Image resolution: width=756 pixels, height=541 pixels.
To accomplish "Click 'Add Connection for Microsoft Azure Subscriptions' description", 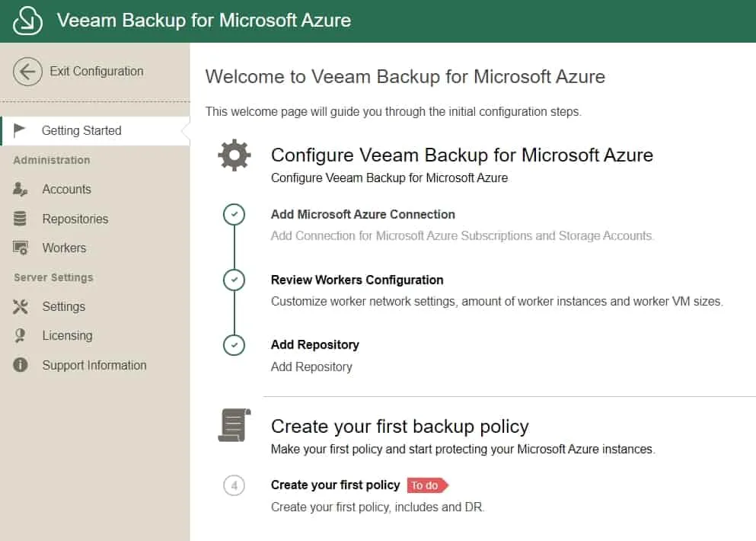I will pyautogui.click(x=462, y=235).
